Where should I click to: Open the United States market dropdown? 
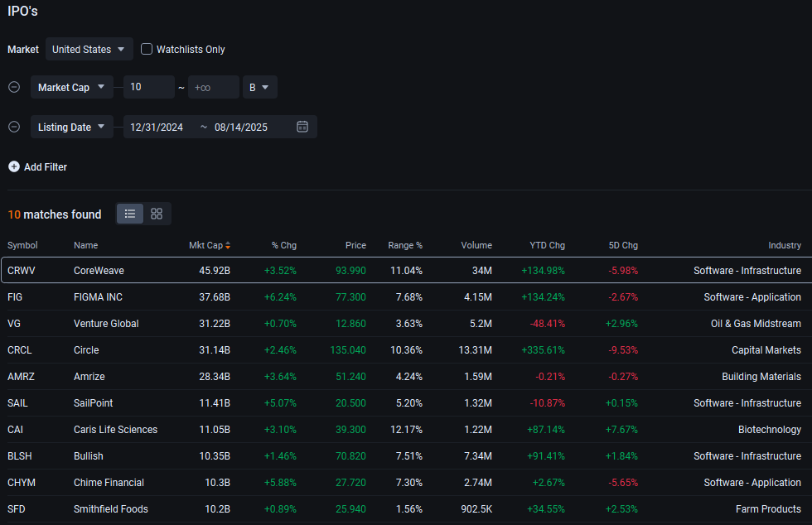(x=89, y=49)
